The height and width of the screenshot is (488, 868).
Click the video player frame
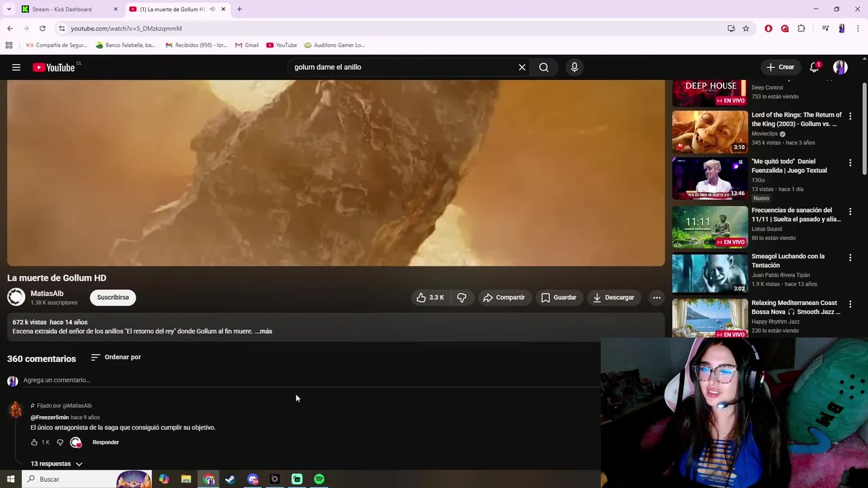tap(336, 173)
